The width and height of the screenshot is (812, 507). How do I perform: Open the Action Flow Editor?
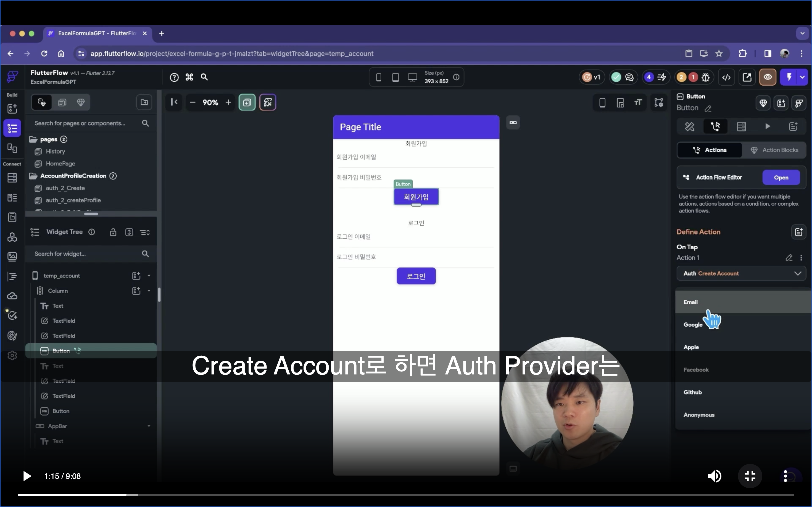point(781,178)
